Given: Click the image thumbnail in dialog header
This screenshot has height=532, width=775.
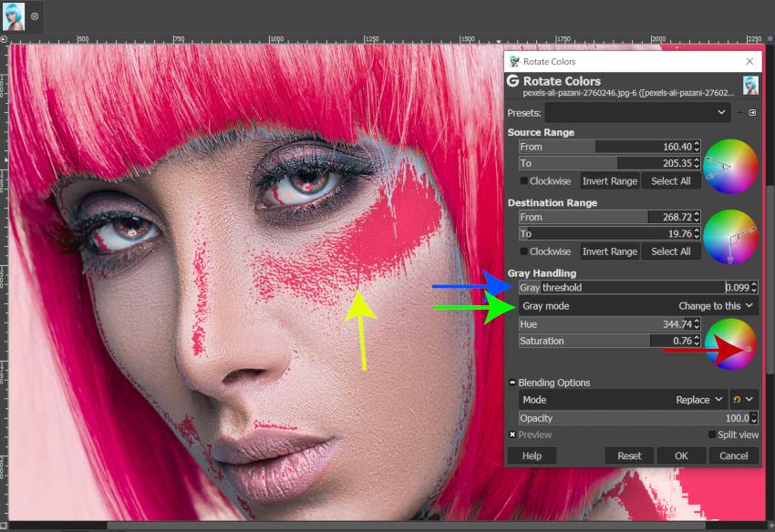Looking at the screenshot, I should pyautogui.click(x=749, y=85).
